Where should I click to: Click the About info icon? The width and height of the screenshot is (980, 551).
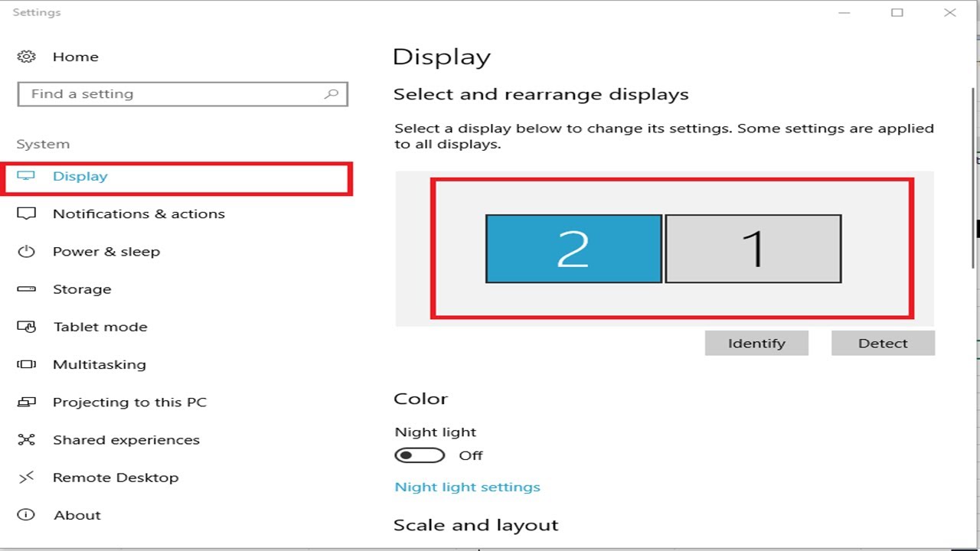pos(27,515)
